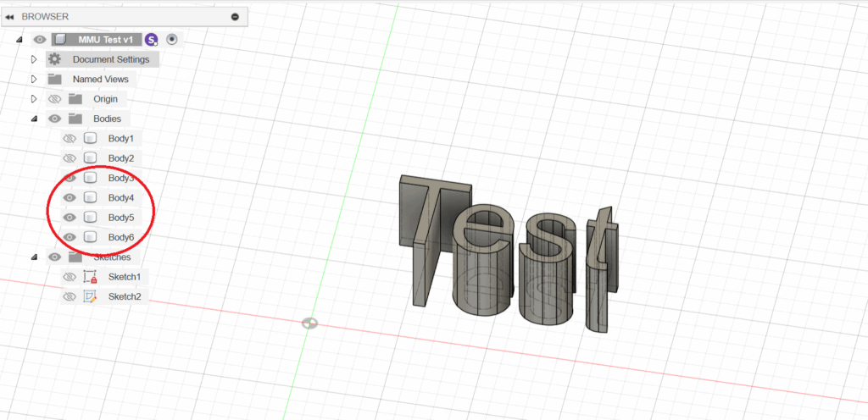Click the Sketches folder icon
The height and width of the screenshot is (420, 868).
[x=75, y=257]
